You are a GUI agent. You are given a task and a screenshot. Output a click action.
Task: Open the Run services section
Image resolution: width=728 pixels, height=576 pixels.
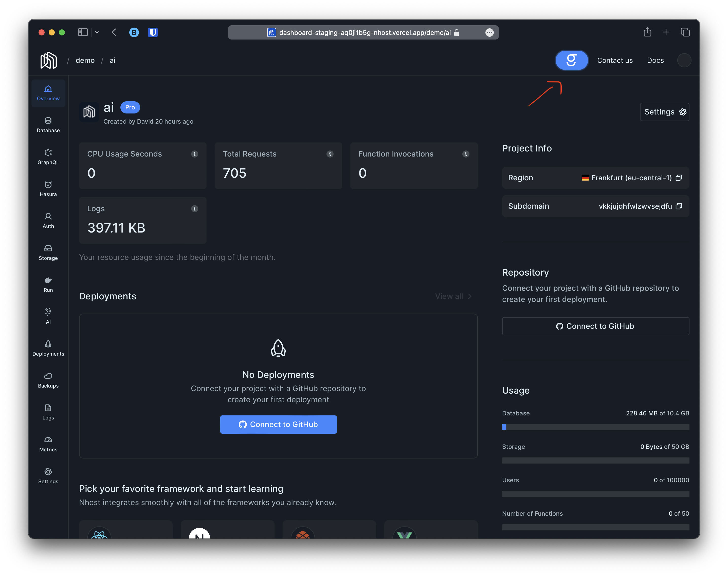click(48, 285)
